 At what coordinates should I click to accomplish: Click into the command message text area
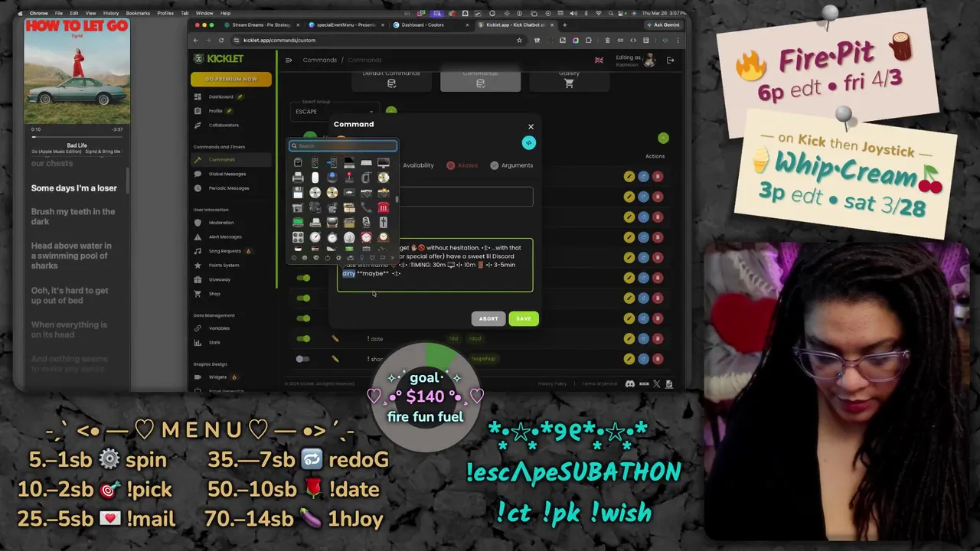click(x=435, y=265)
